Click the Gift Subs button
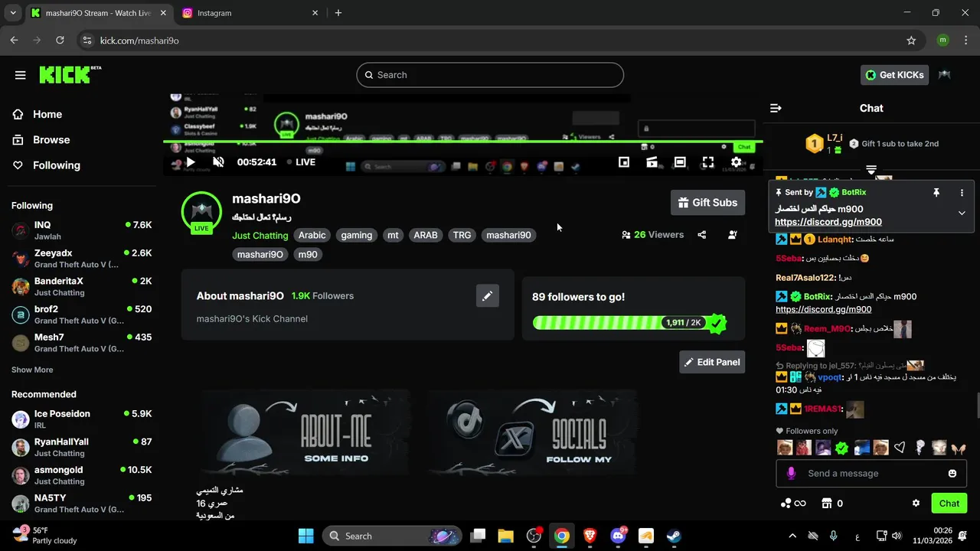980x551 pixels. click(707, 203)
